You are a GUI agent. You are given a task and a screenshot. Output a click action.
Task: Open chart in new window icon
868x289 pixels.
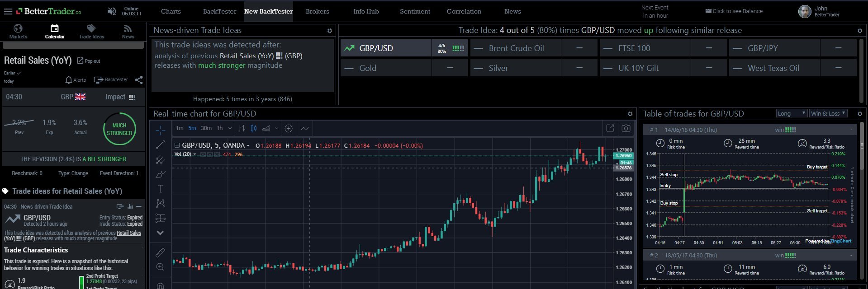click(610, 128)
